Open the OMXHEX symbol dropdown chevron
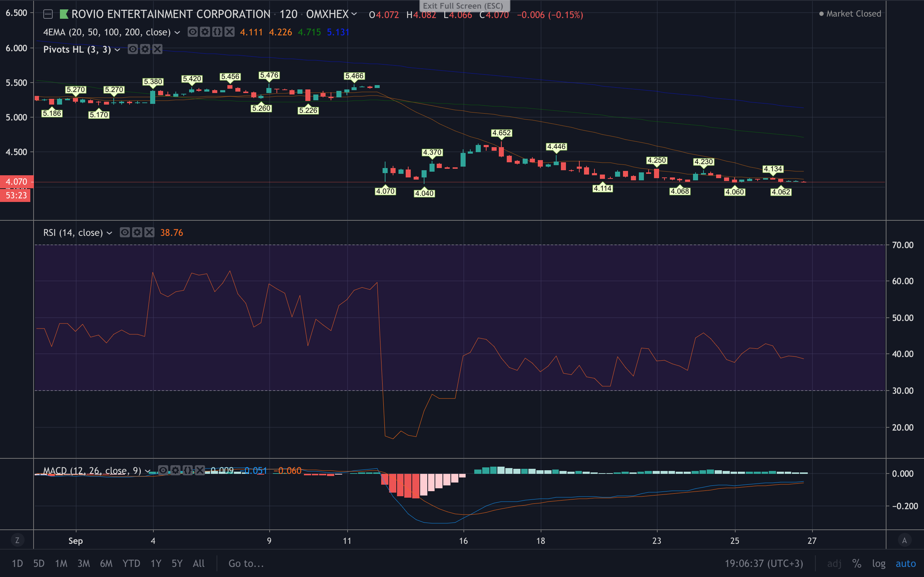This screenshot has height=577, width=924. point(354,14)
